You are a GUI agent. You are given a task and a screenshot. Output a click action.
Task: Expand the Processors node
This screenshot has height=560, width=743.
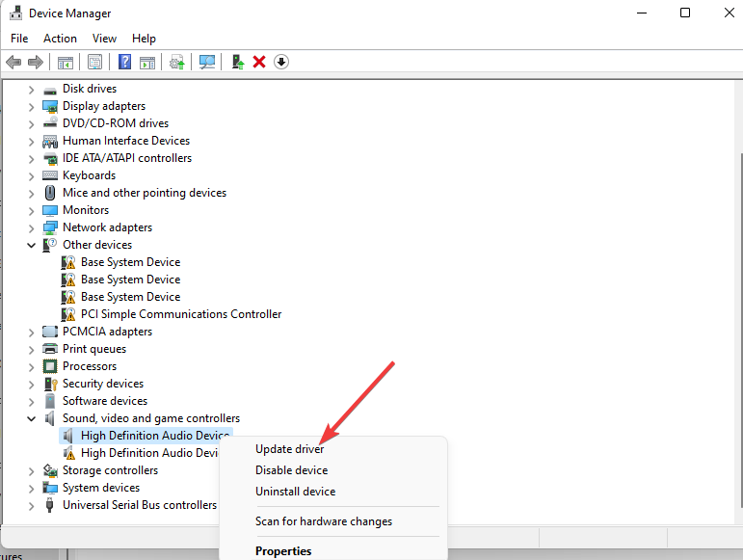click(x=31, y=367)
